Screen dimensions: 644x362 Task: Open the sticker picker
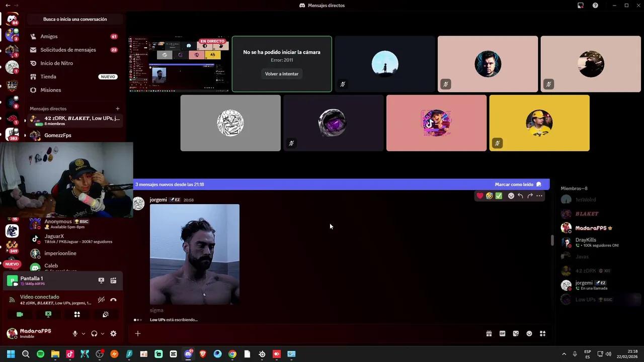[x=516, y=333]
